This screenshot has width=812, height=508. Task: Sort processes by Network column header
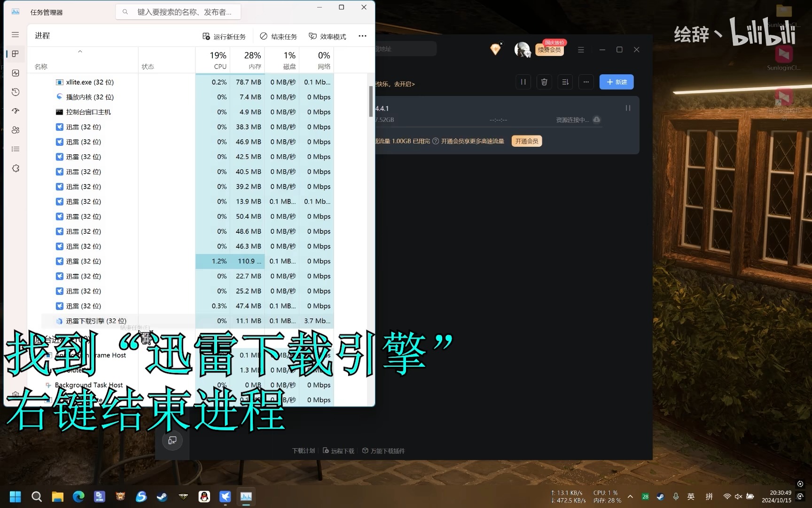pos(317,60)
